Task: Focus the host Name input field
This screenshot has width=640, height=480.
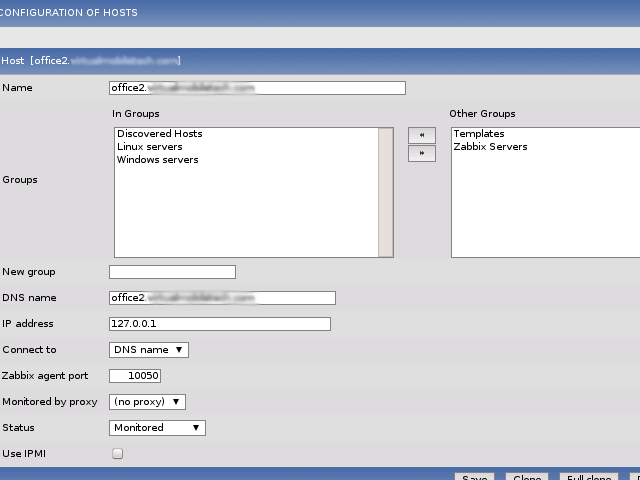Action: tap(257, 88)
